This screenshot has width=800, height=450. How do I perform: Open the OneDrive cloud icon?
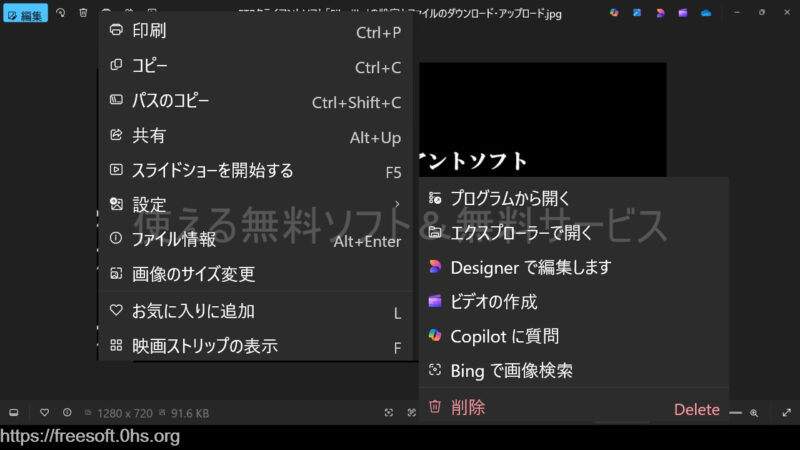[706, 13]
